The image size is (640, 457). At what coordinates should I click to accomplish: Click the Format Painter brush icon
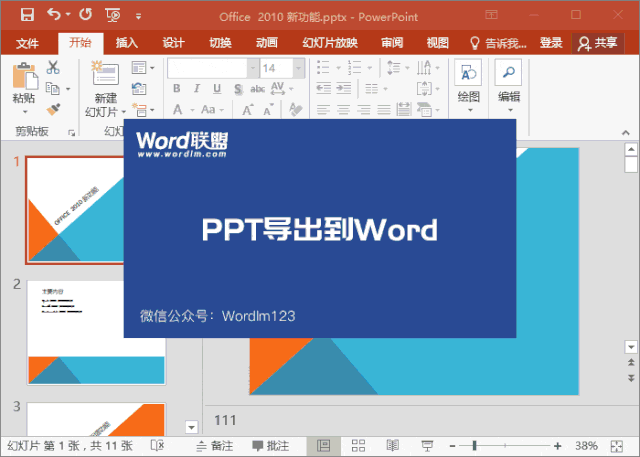[53, 109]
